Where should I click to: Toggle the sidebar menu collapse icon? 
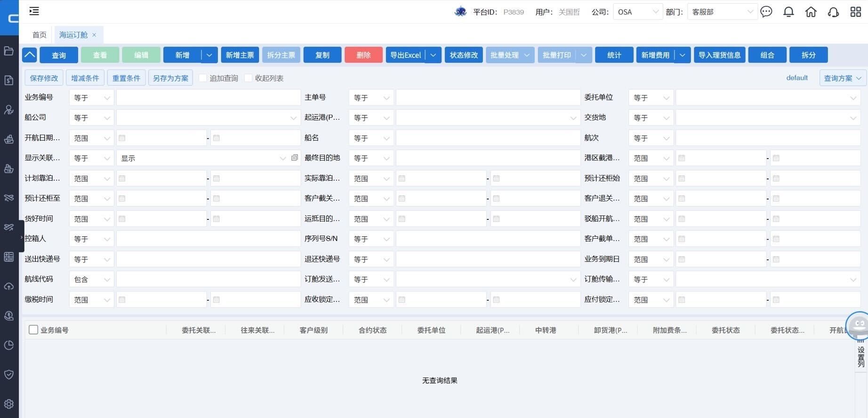pyautogui.click(x=34, y=11)
